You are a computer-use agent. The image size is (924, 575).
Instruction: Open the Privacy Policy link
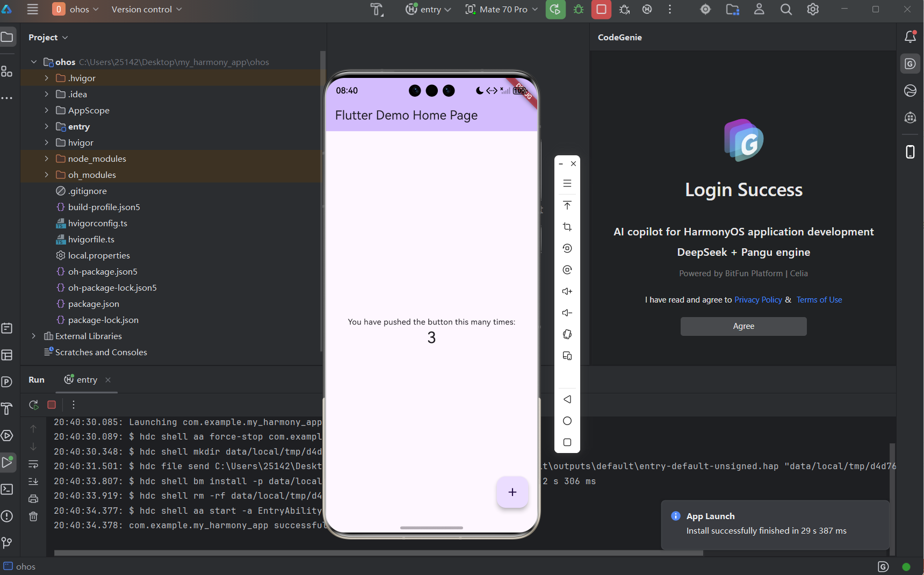click(758, 300)
